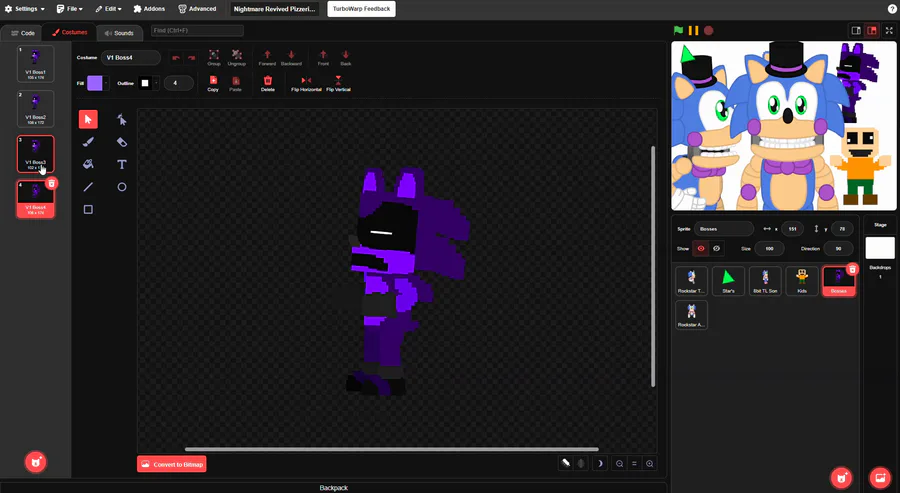900x493 pixels.
Task: Click the green flag to start
Action: point(678,30)
